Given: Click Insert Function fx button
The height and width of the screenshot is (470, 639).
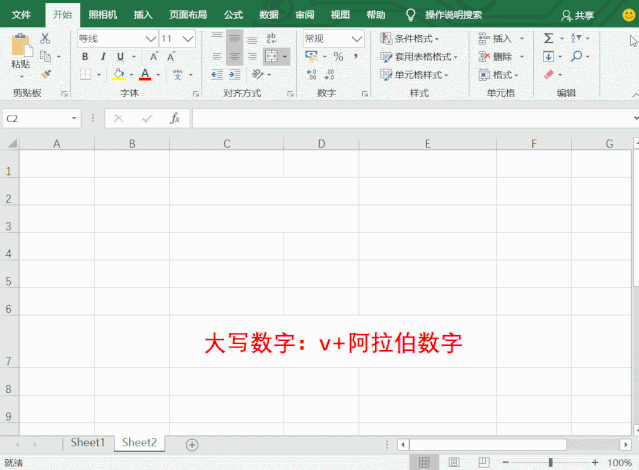Looking at the screenshot, I should tap(175, 118).
